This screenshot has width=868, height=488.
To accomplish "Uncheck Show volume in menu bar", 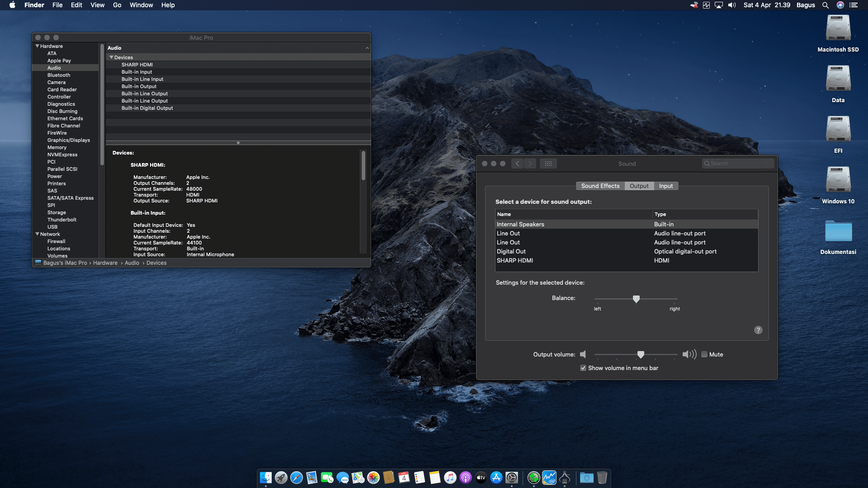I will (583, 368).
